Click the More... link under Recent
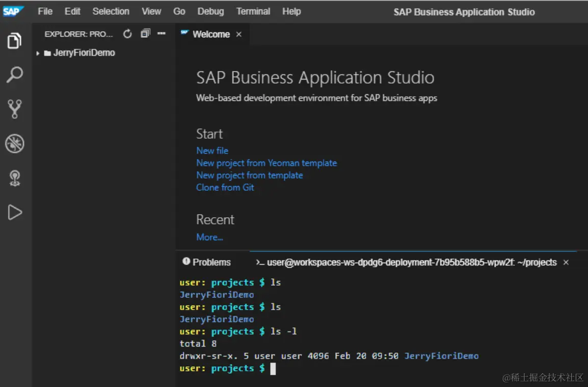 [209, 237]
